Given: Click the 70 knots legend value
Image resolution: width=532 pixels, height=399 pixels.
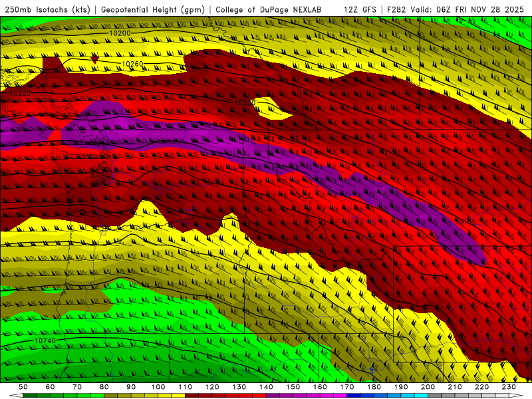Looking at the screenshot, I should 77,387.
